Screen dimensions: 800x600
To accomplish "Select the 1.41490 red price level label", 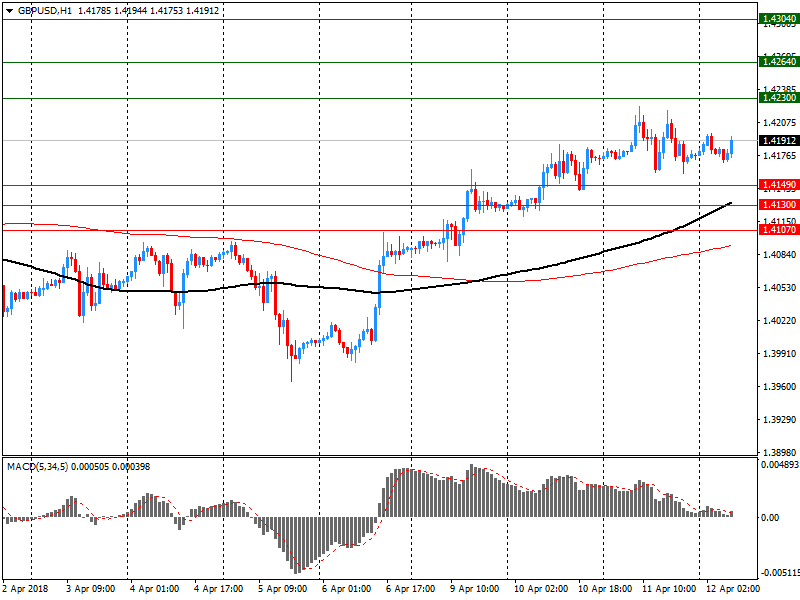I will pos(779,185).
